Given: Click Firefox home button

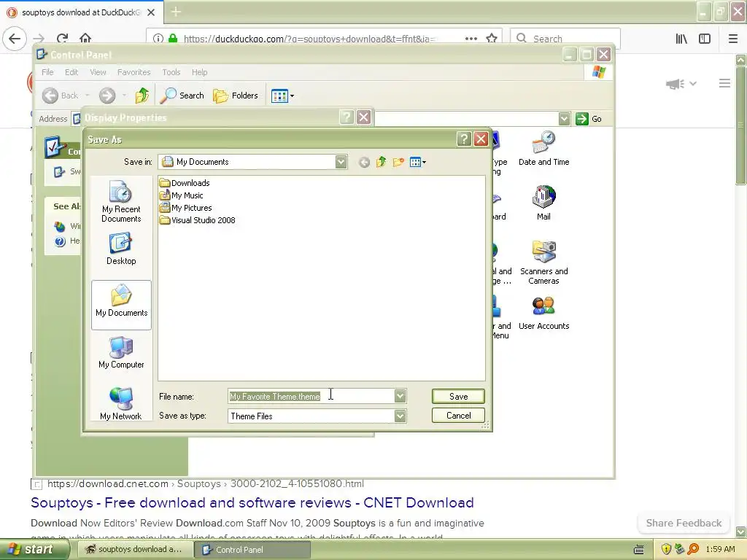Looking at the screenshot, I should click(x=85, y=39).
